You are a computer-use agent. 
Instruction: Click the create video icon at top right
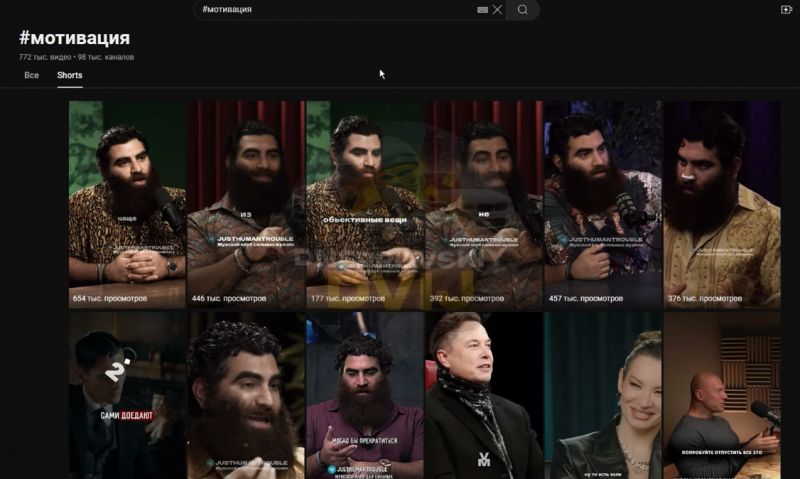(x=786, y=10)
